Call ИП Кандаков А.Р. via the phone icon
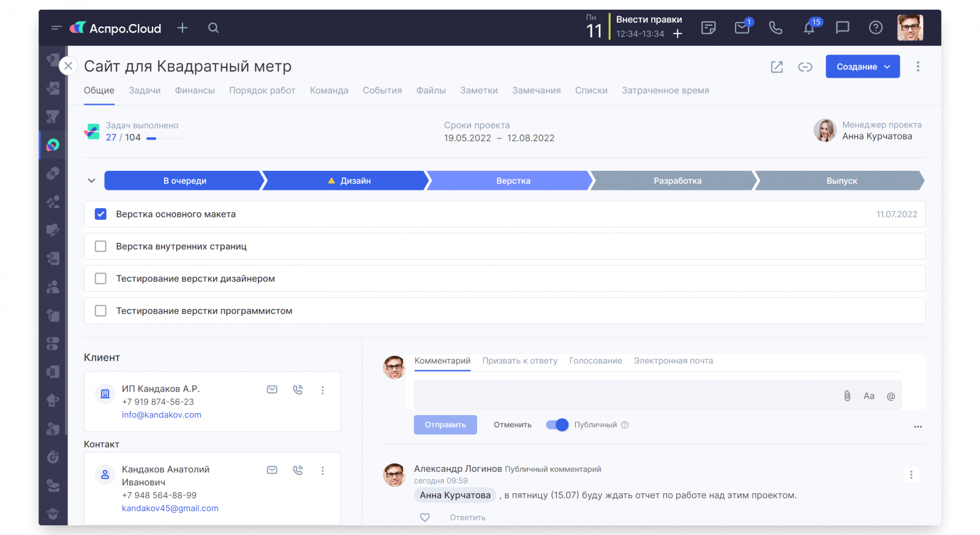The image size is (980, 535). coord(298,390)
